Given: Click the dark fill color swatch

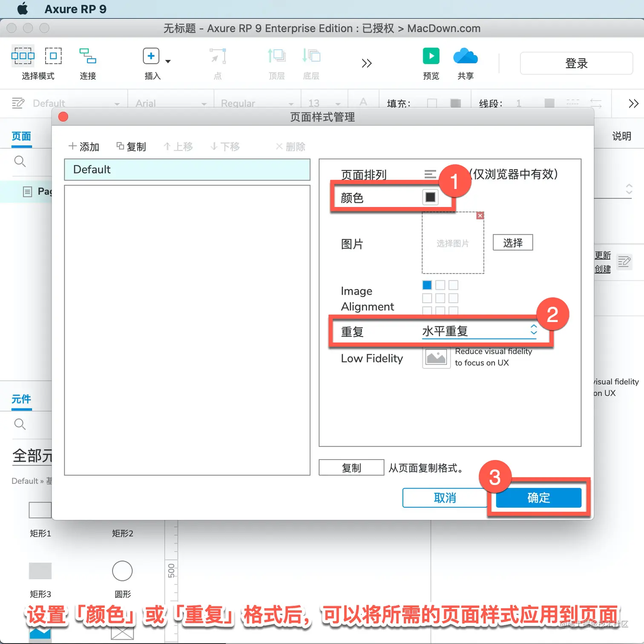Looking at the screenshot, I should tap(456, 103).
